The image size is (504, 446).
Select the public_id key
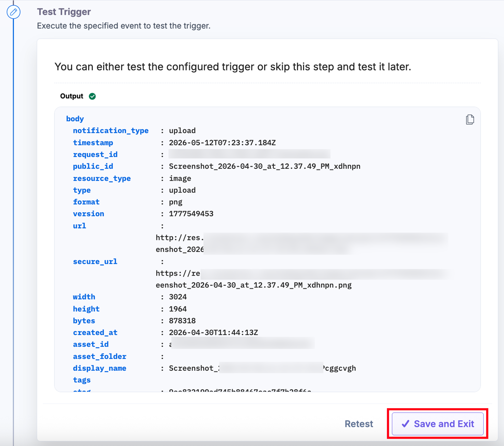[93, 166]
